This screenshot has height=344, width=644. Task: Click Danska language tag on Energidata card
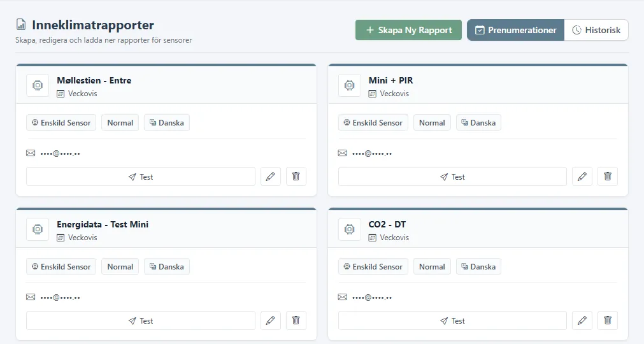click(x=167, y=267)
